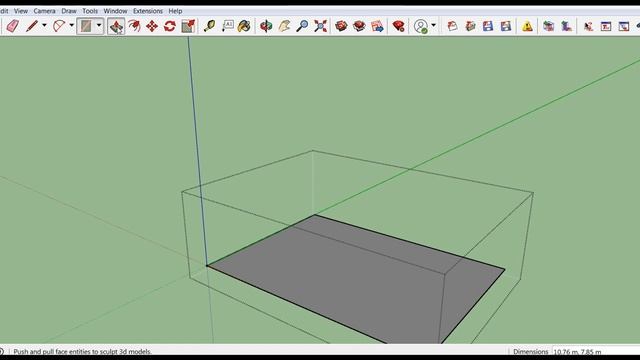The image size is (640, 360).
Task: Expand the Line tool dropdown arrow
Action: tap(44, 26)
